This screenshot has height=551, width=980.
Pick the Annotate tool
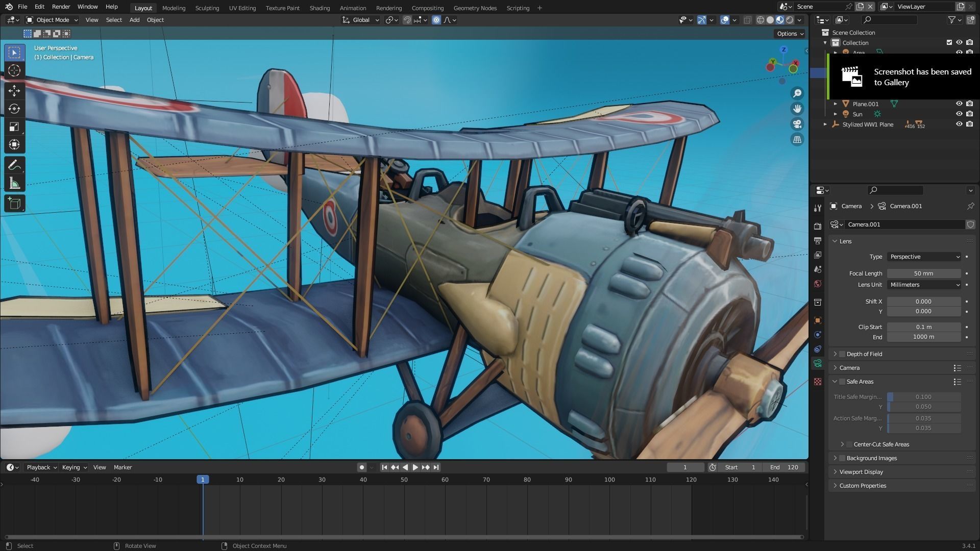coord(14,164)
